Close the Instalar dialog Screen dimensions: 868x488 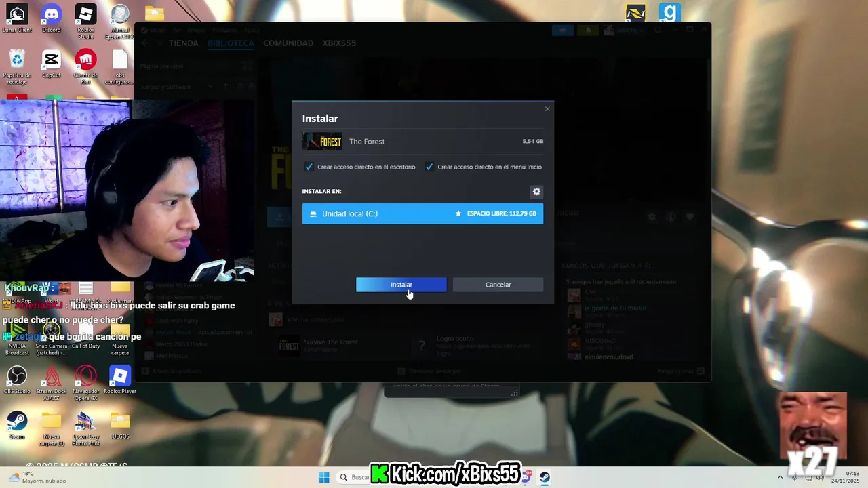547,109
